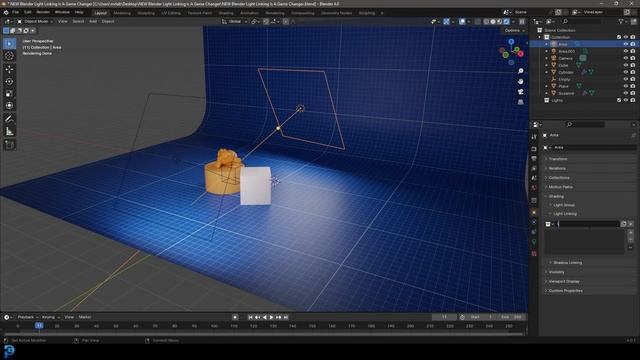Screen dimensions: 640x360
Task: Open the viewport Add menu
Action: pos(93,21)
